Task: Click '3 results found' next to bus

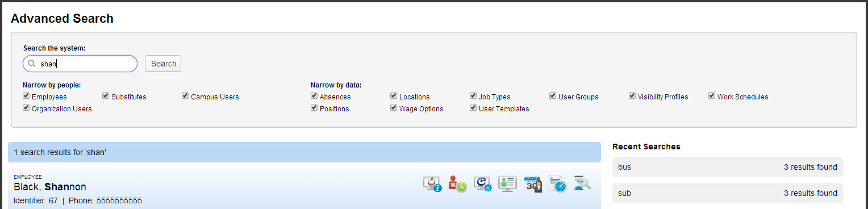Action: coord(811,167)
